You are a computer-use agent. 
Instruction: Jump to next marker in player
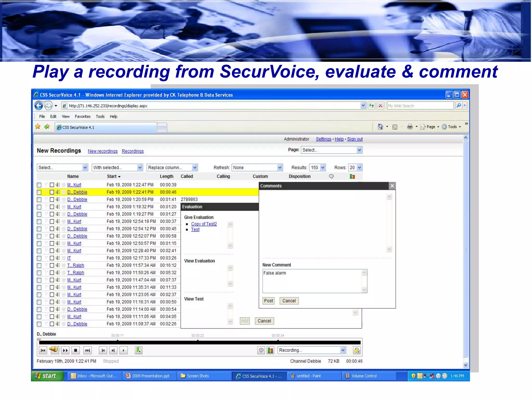(x=113, y=350)
